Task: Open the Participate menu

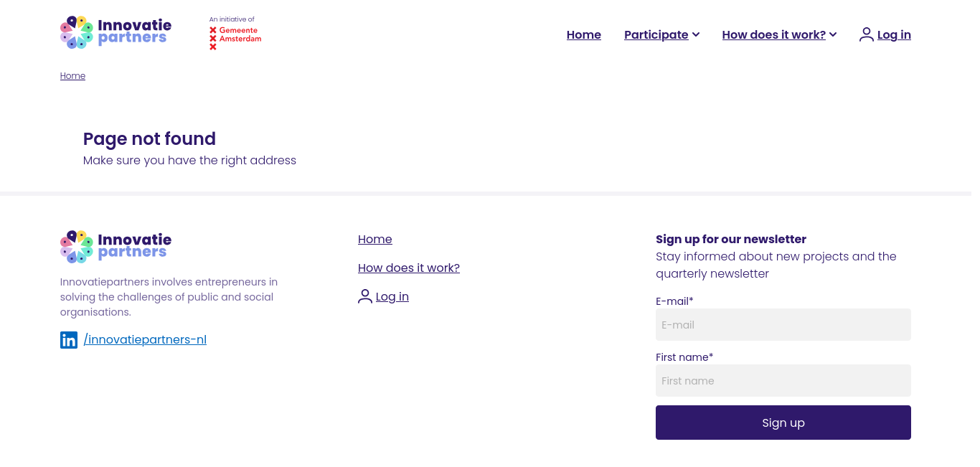Action: pyautogui.click(x=656, y=34)
